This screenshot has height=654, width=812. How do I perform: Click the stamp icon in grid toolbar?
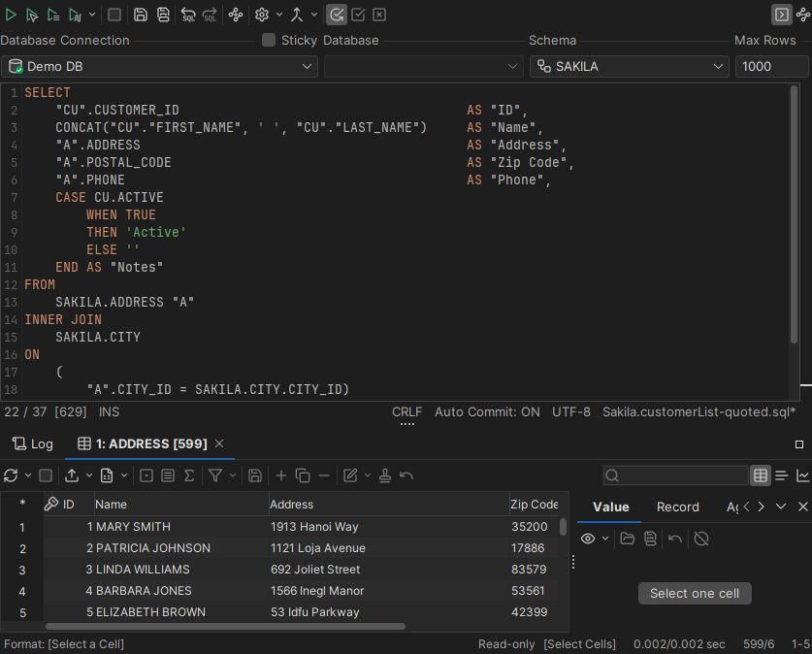coord(385,475)
